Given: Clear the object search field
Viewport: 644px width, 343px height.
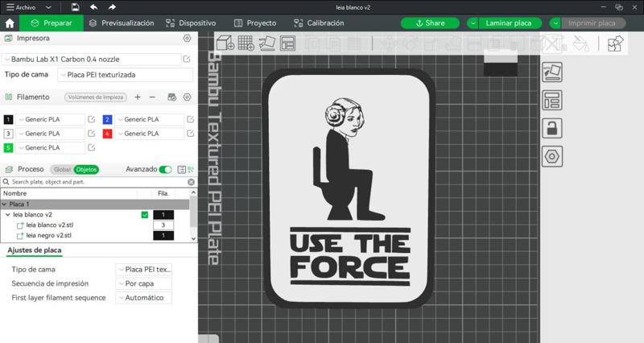Looking at the screenshot, I should [x=191, y=182].
